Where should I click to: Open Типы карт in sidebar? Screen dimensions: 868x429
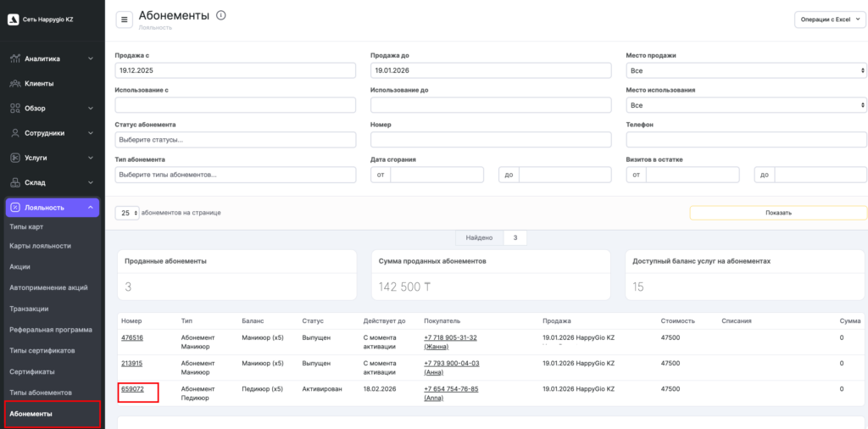pyautogui.click(x=26, y=227)
